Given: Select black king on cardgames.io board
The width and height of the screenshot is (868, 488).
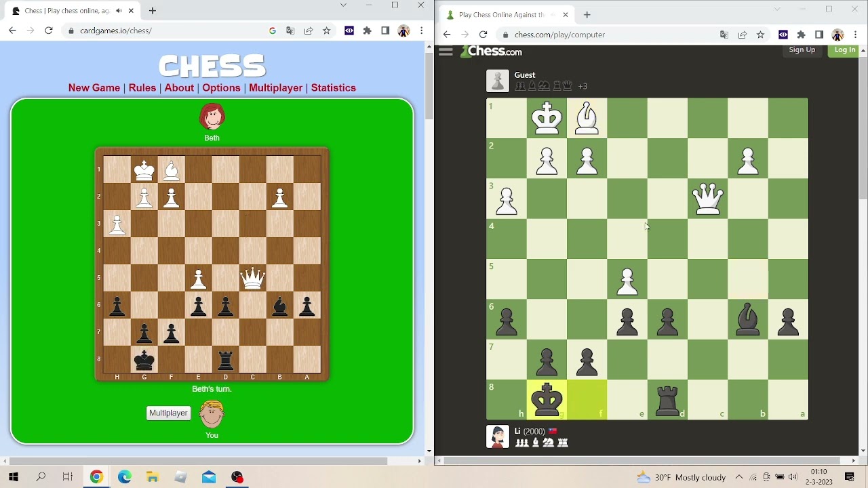Looking at the screenshot, I should [x=144, y=359].
